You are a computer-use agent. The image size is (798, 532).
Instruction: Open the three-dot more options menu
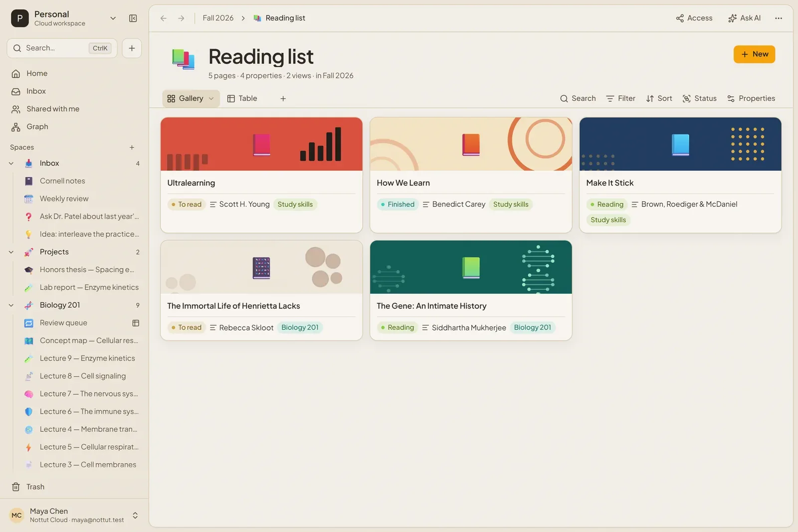point(778,18)
